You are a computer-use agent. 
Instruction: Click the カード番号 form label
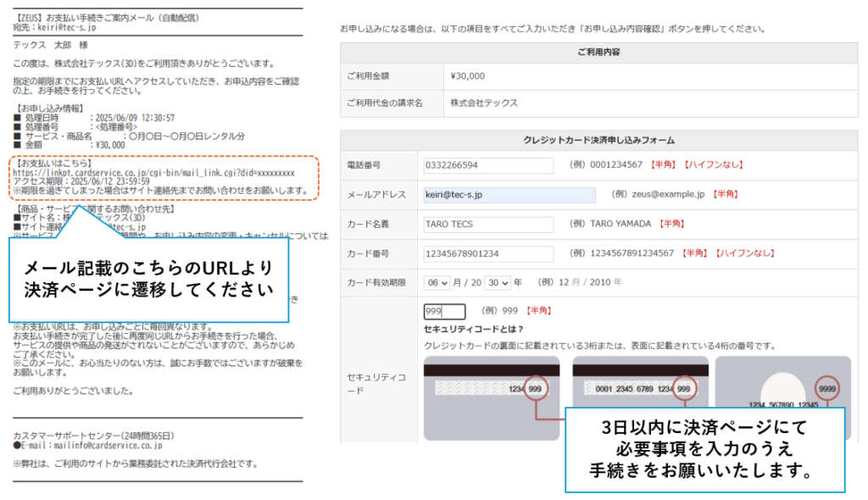(x=368, y=253)
